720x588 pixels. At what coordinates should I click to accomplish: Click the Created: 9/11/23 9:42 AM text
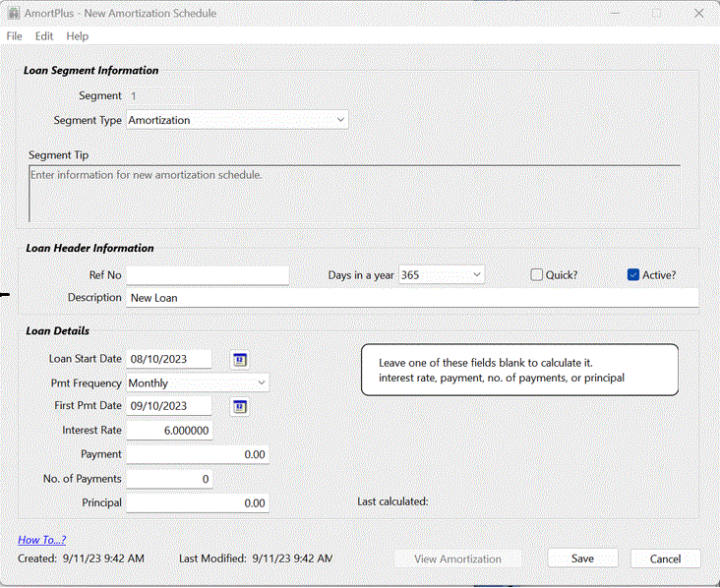(x=81, y=559)
